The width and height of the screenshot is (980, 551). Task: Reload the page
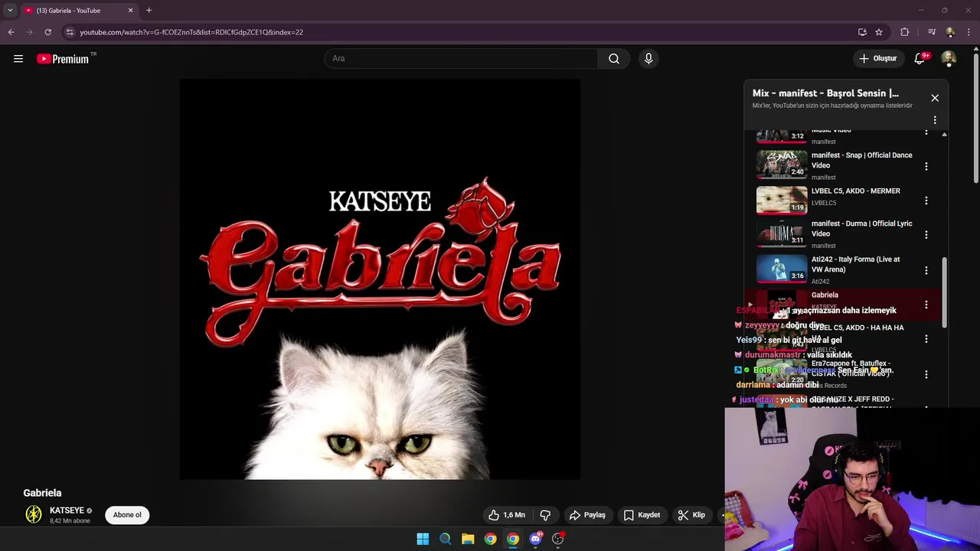click(47, 32)
